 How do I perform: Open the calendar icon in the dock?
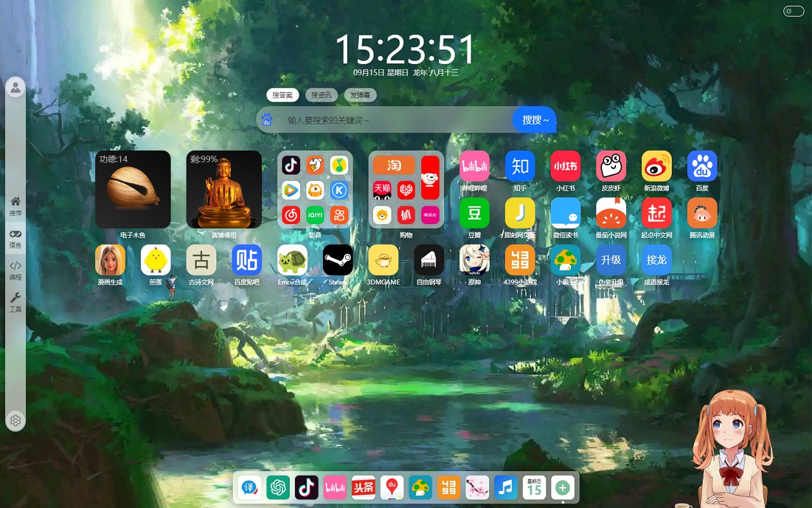tap(534, 488)
